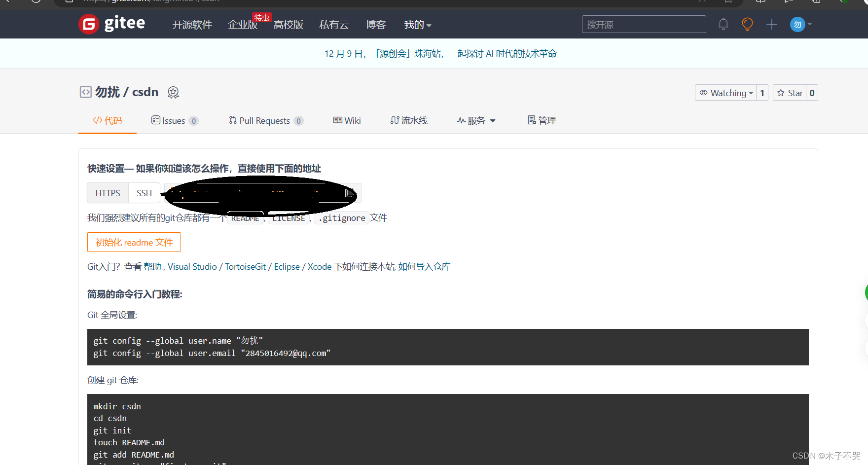The width and height of the screenshot is (868, 465).
Task: Expand the 我的 dropdown
Action: [418, 25]
